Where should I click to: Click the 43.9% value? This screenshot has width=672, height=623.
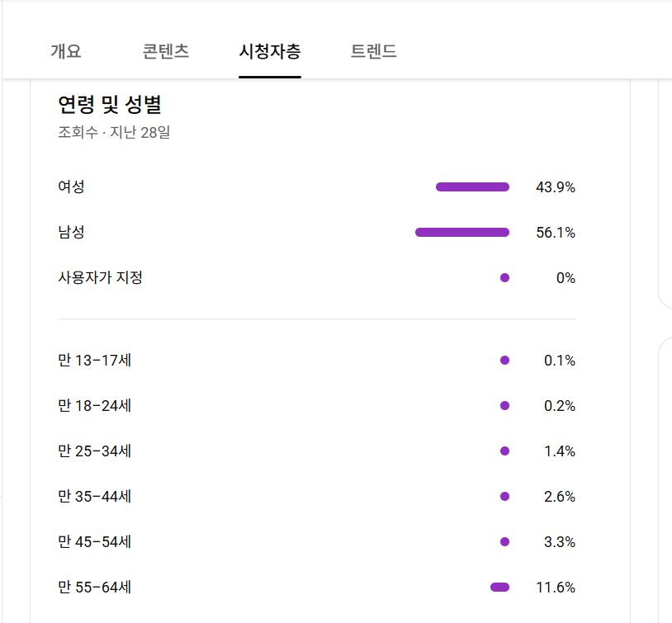(555, 187)
